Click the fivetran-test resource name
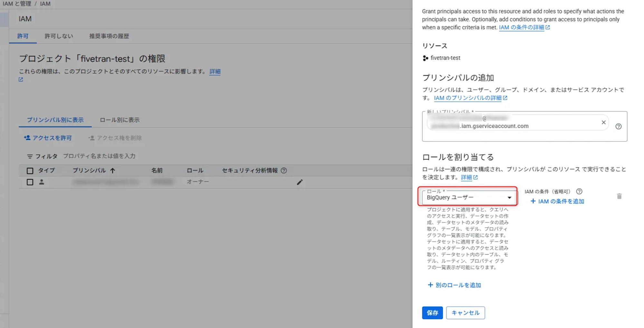The width and height of the screenshot is (644, 328). click(445, 58)
